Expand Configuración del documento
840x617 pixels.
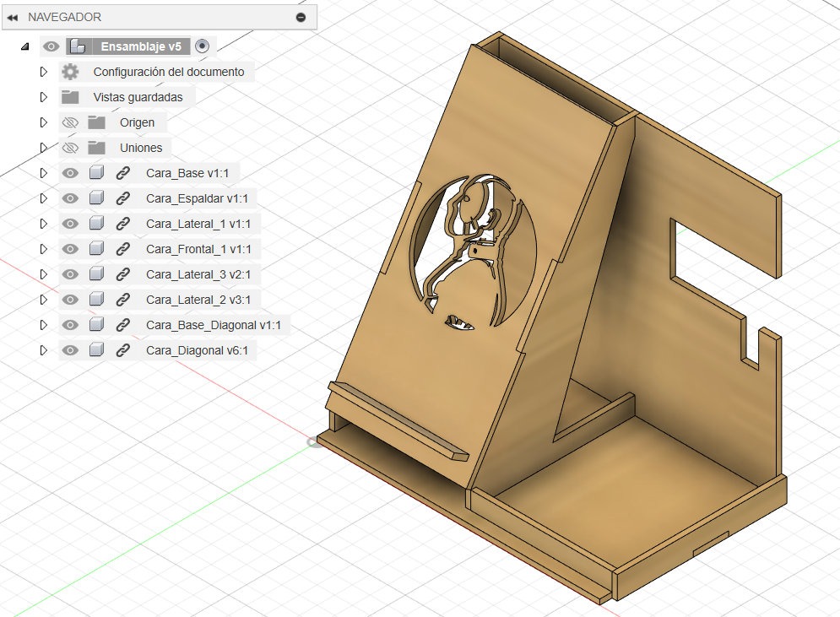tap(44, 72)
